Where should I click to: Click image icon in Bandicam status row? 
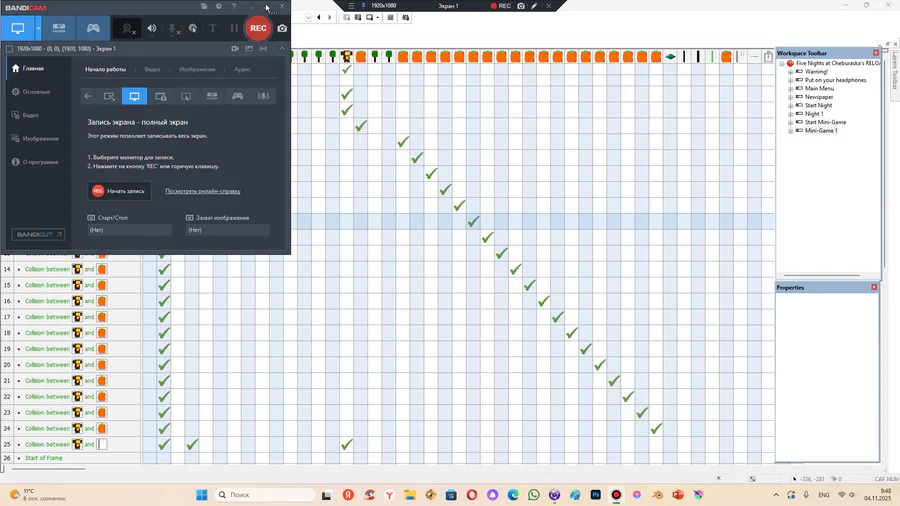click(x=249, y=49)
